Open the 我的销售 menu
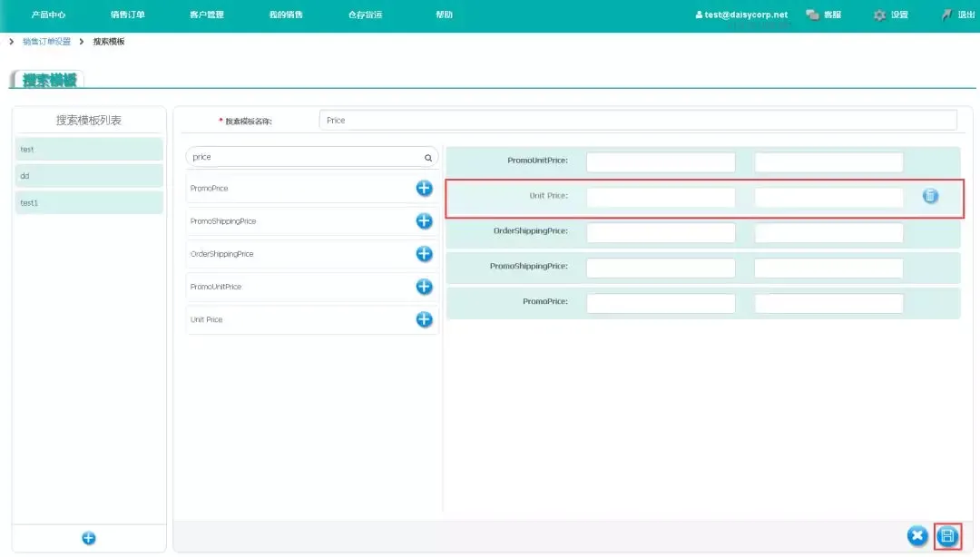Screen dimensions: 980x557 (x=286, y=15)
